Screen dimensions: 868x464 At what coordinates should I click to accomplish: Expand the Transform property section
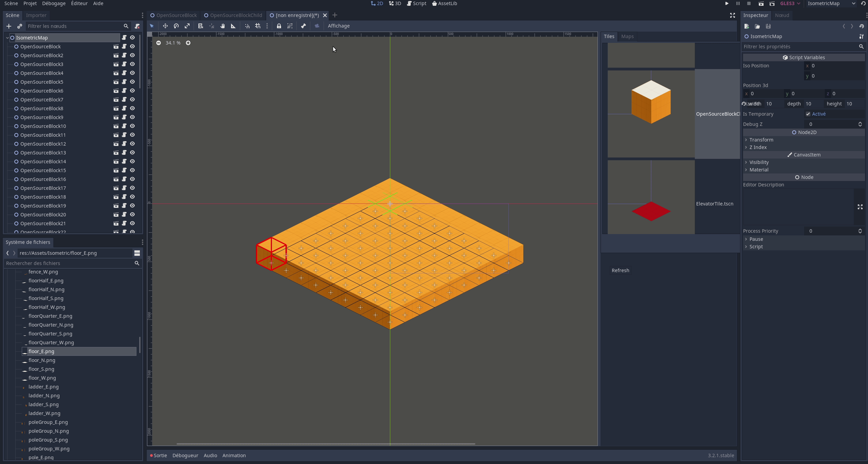pyautogui.click(x=761, y=140)
